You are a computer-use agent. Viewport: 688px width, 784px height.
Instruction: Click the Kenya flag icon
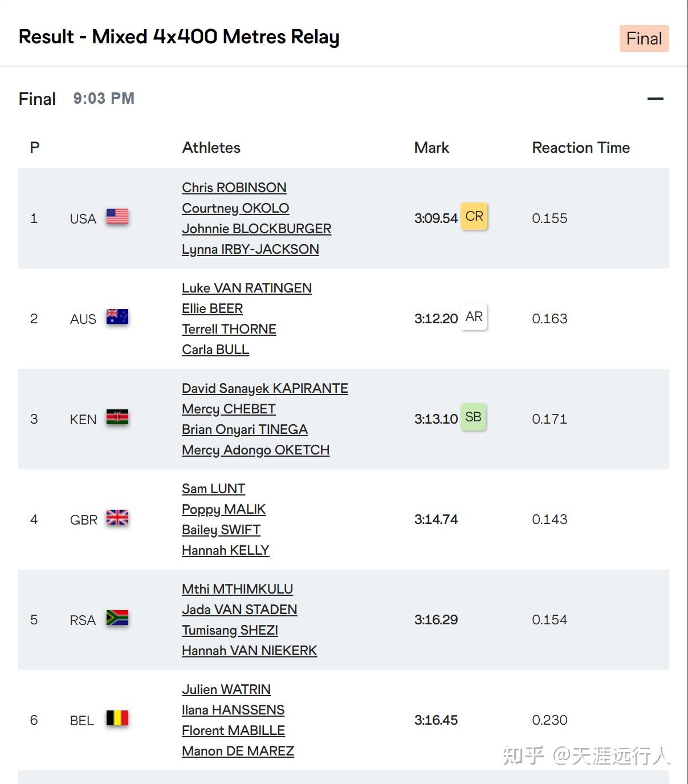click(x=117, y=417)
